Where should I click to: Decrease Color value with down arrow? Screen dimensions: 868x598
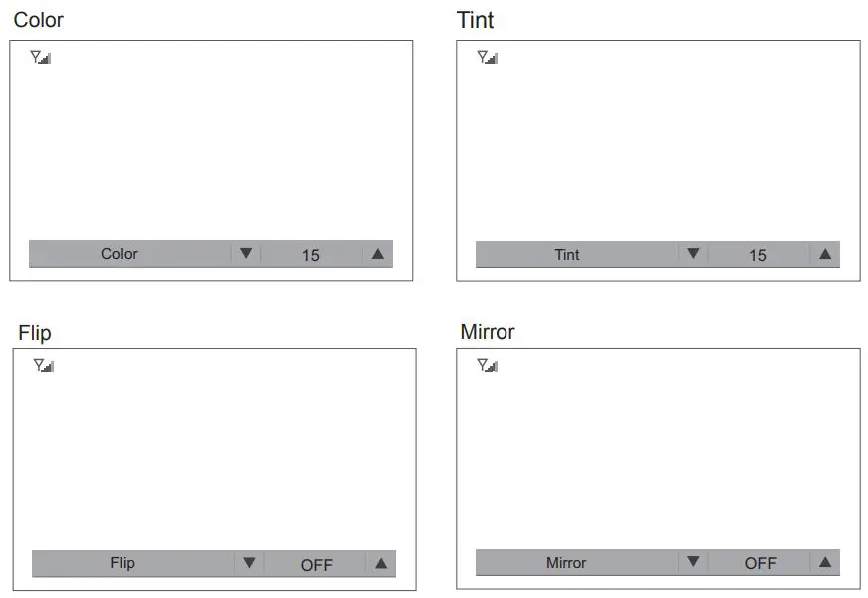[246, 254]
